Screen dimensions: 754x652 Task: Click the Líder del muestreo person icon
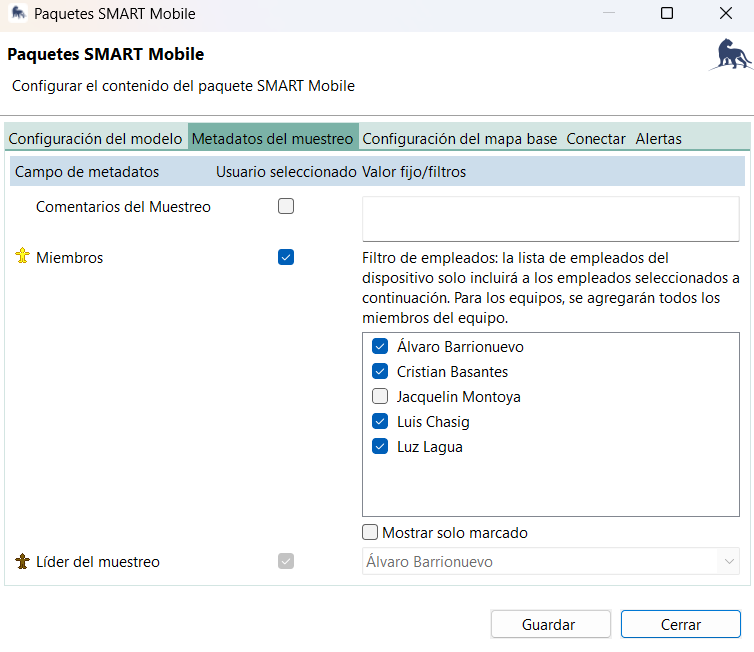click(22, 562)
